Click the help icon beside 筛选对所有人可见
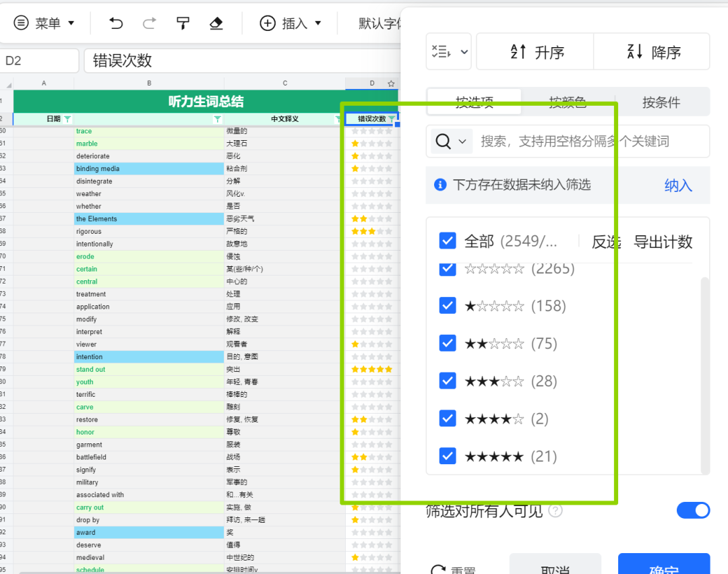The image size is (728, 574). 555,511
